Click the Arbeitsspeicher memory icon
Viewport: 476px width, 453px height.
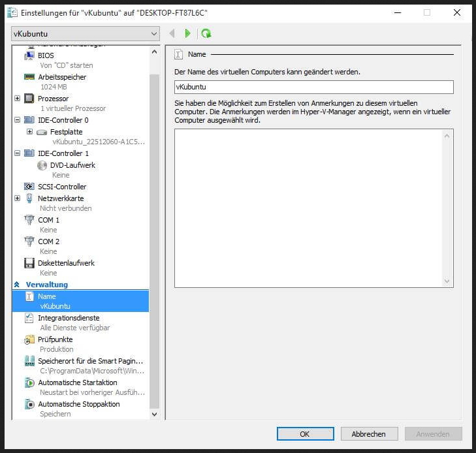(x=29, y=77)
